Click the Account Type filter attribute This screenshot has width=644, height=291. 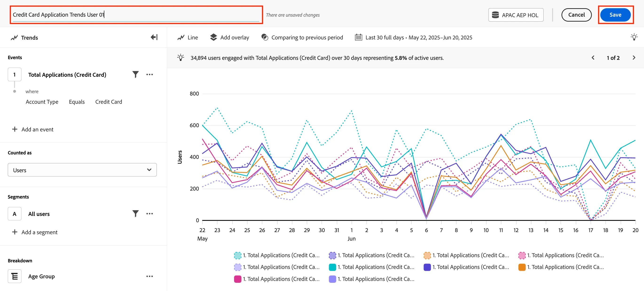click(42, 102)
